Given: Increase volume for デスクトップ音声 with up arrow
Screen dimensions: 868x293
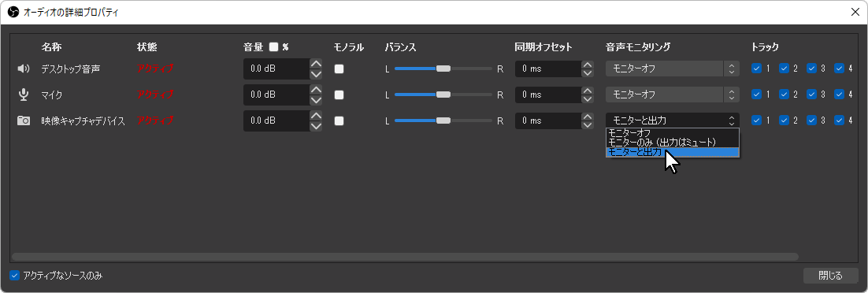Looking at the screenshot, I should tap(316, 64).
